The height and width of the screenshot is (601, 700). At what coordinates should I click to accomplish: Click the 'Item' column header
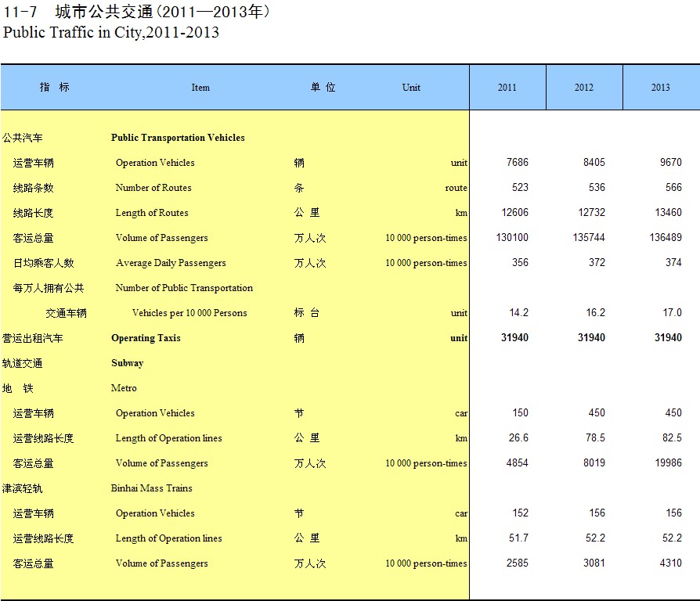click(x=200, y=88)
